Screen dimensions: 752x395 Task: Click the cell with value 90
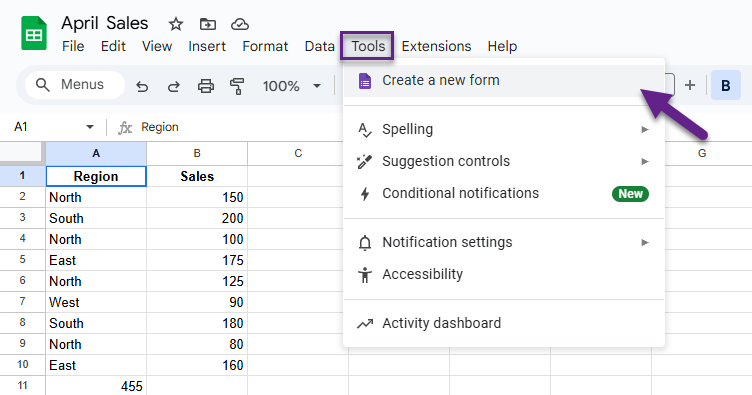197,302
